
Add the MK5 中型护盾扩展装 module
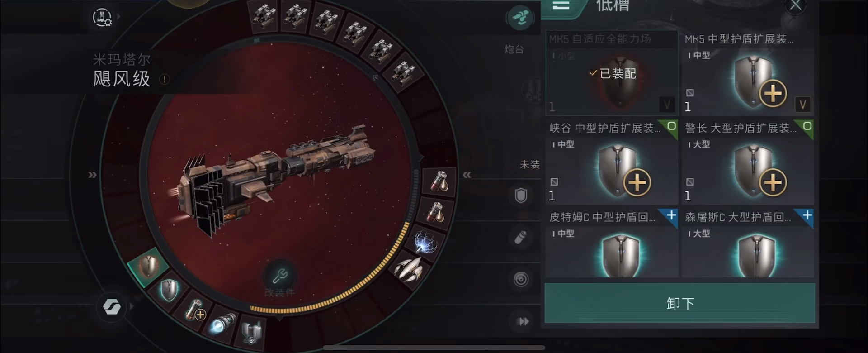[x=773, y=94]
